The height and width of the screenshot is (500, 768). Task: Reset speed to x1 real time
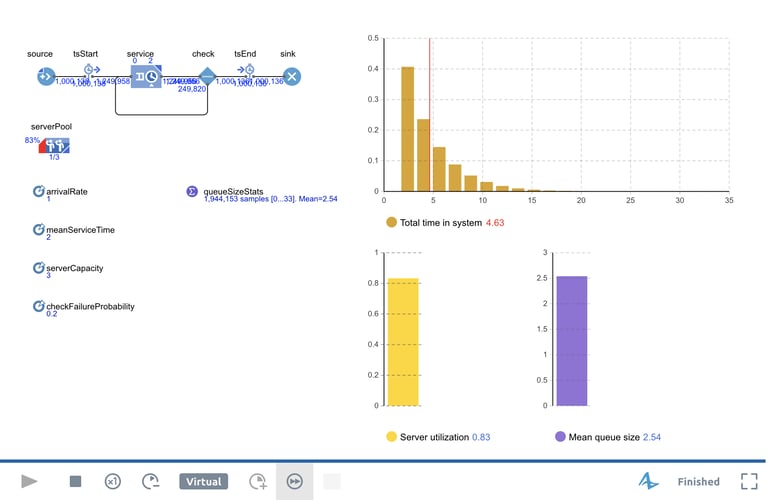pos(113,481)
